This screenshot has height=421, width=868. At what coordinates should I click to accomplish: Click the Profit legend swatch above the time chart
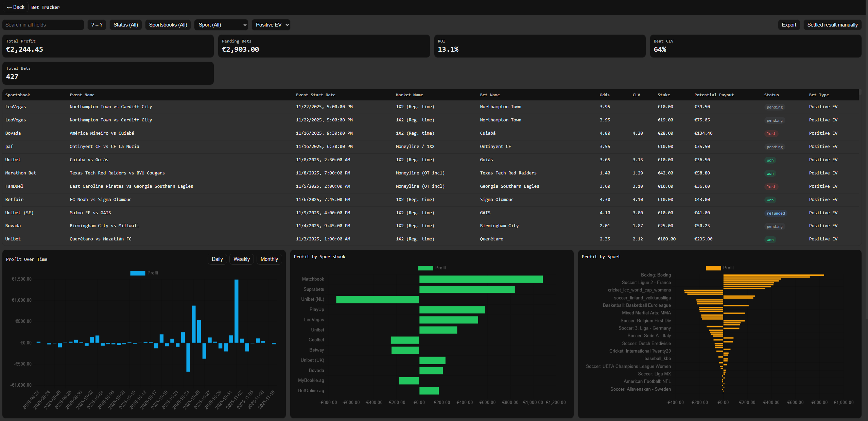click(137, 273)
